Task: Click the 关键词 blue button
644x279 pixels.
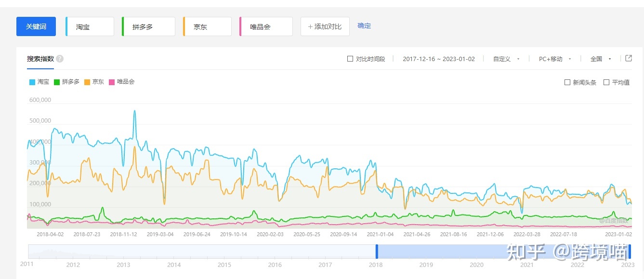Action: coord(36,26)
